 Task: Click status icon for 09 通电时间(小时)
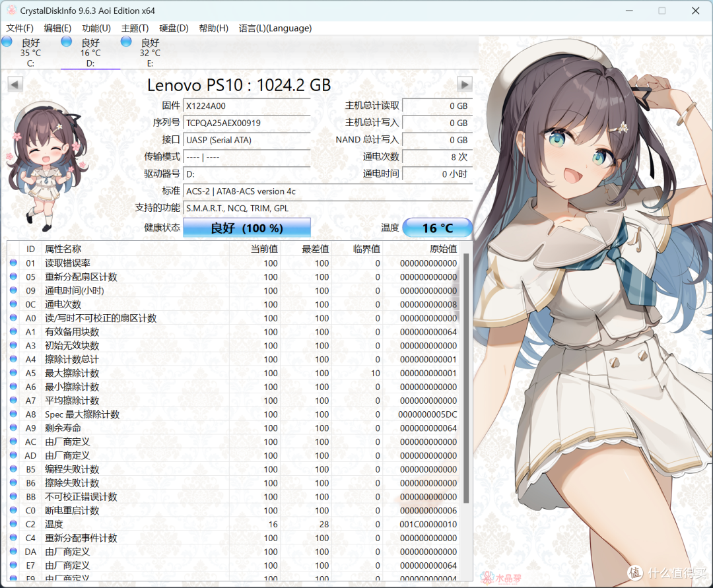click(x=13, y=290)
